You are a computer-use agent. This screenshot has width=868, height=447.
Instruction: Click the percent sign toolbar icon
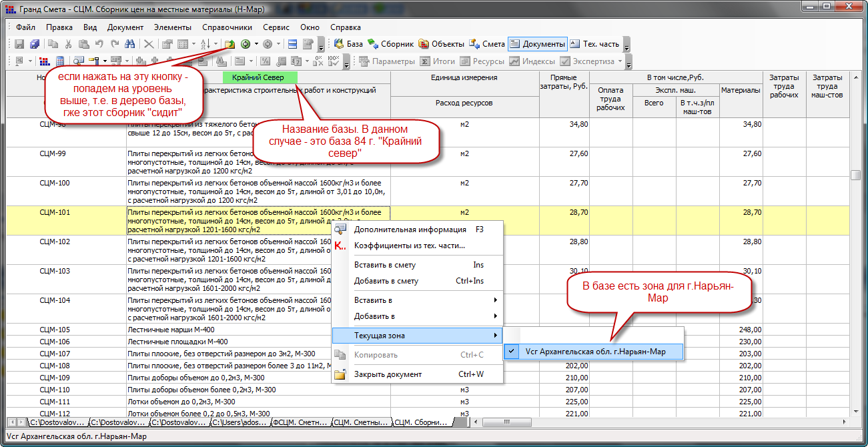[265, 61]
